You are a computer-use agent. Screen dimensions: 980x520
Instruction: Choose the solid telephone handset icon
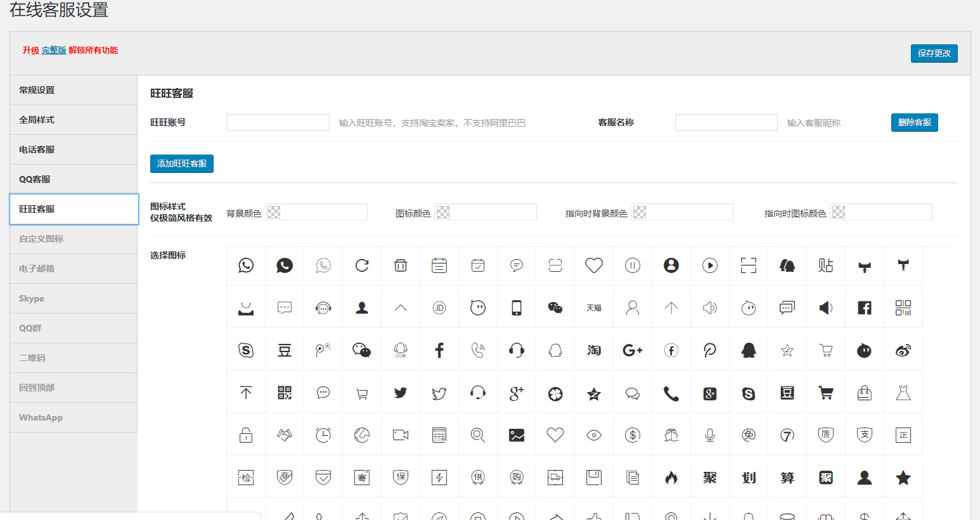coord(671,393)
